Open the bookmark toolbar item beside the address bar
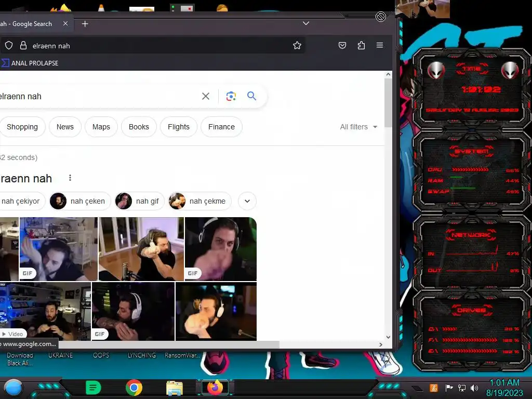Viewport: 532px width, 399px height. pyautogui.click(x=30, y=63)
